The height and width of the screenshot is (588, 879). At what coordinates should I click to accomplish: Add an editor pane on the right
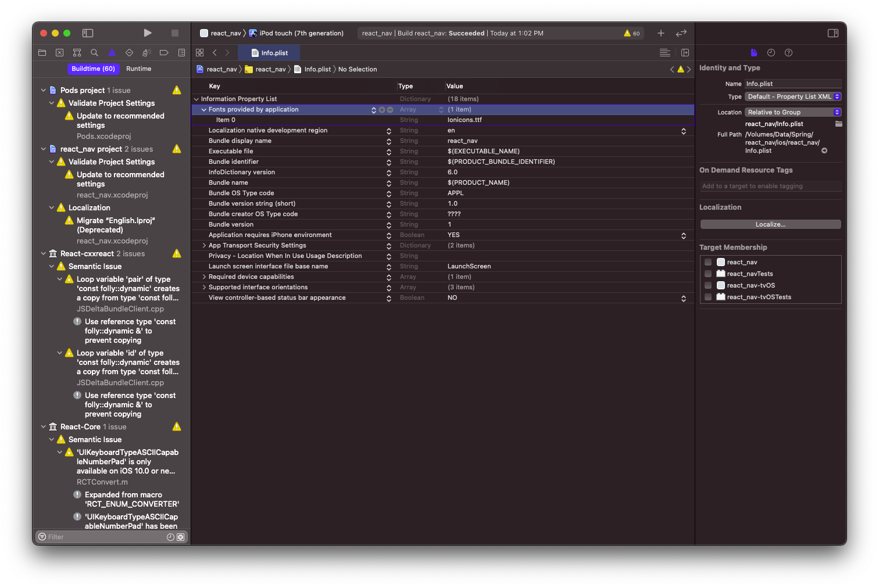(685, 53)
